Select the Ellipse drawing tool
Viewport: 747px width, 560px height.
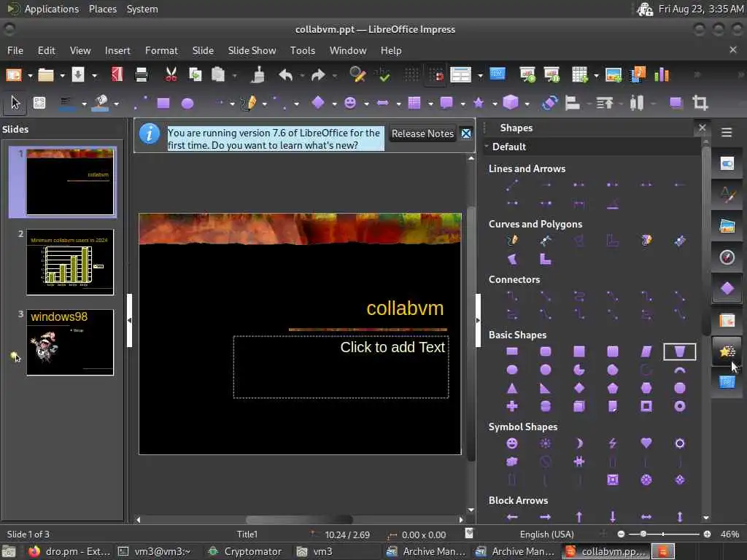(x=187, y=104)
